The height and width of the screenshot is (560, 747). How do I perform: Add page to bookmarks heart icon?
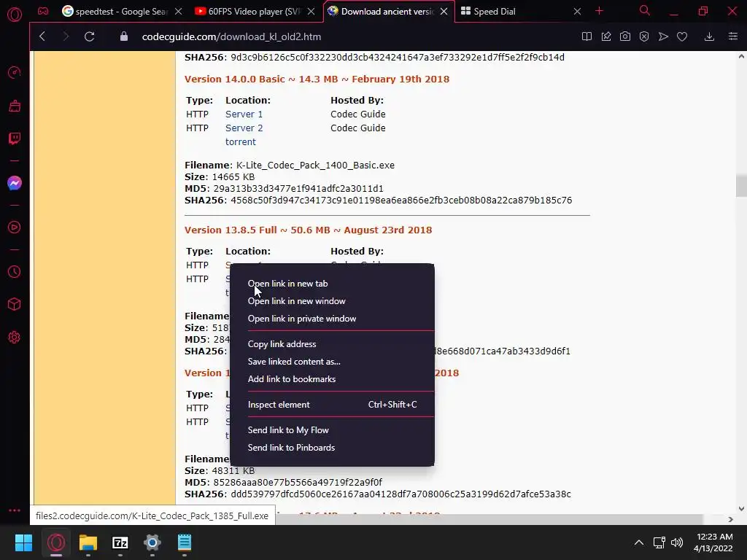pos(682,36)
